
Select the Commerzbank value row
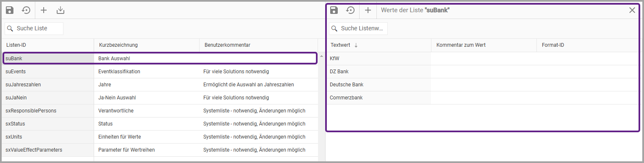click(483, 98)
